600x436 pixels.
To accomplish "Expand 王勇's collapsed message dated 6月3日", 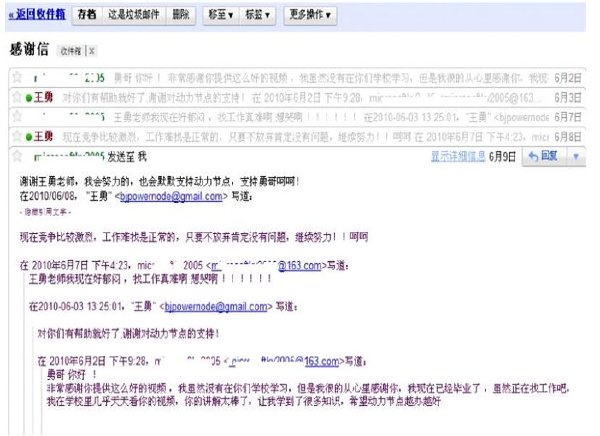I will click(x=297, y=97).
